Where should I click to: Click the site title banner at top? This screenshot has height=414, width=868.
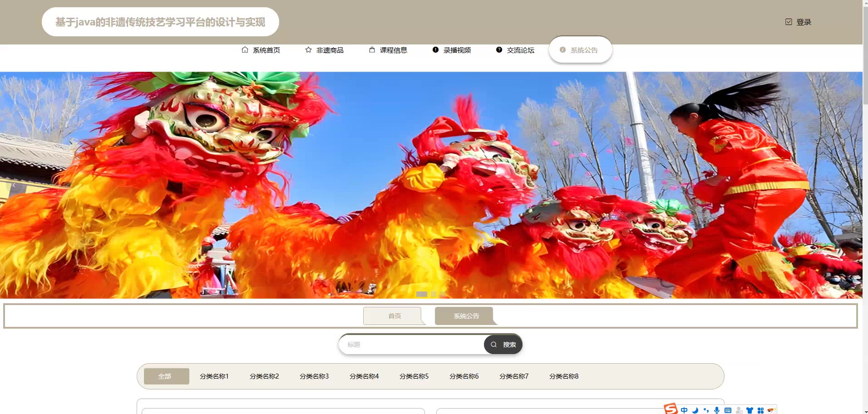click(x=160, y=22)
